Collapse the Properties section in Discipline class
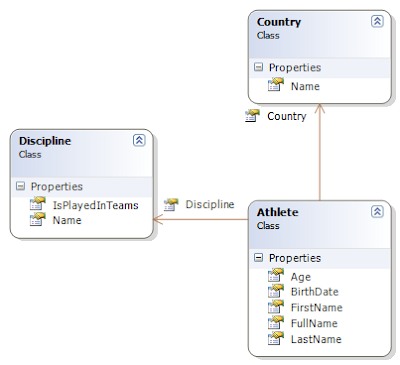 point(20,186)
